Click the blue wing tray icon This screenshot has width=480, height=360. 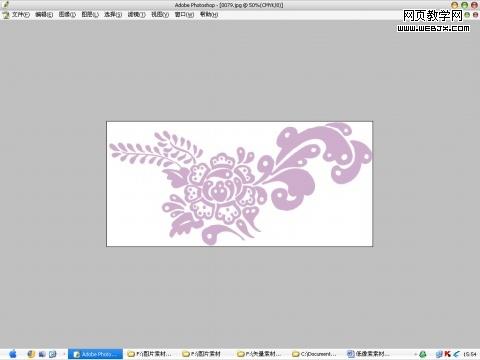pyautogui.click(x=456, y=354)
